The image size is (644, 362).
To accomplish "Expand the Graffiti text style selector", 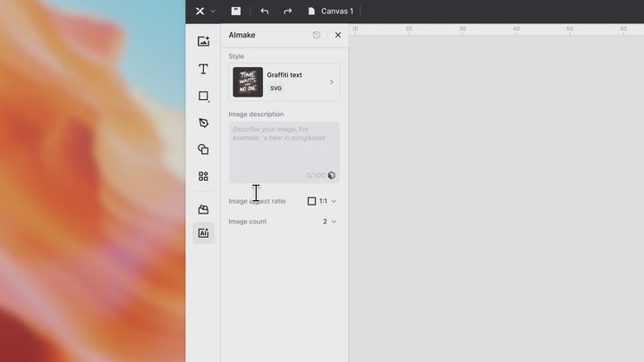I will tap(331, 82).
